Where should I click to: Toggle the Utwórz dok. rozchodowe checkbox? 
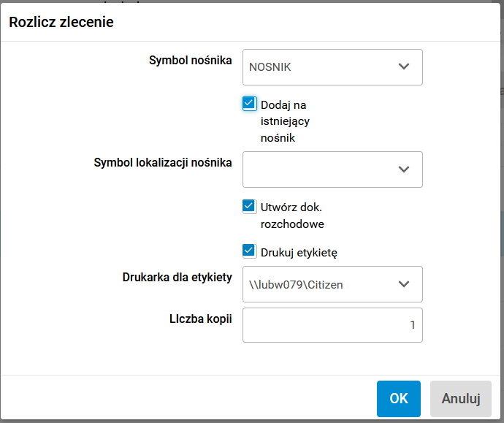249,206
